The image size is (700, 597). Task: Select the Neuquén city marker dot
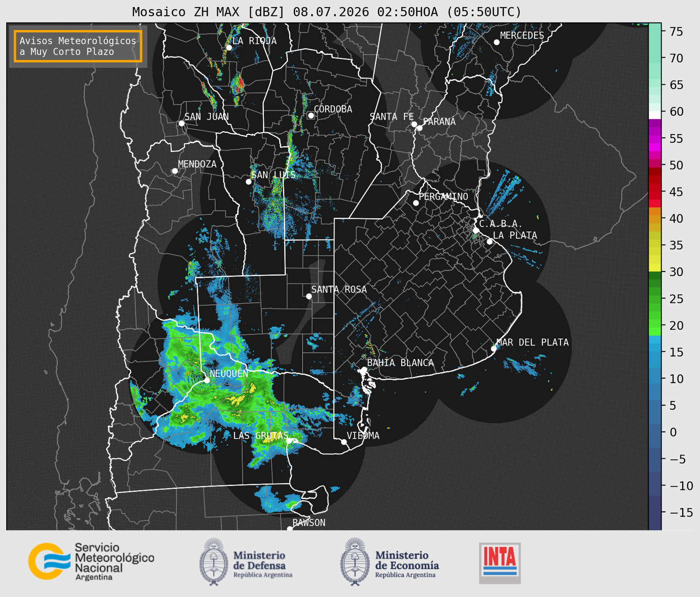(207, 380)
